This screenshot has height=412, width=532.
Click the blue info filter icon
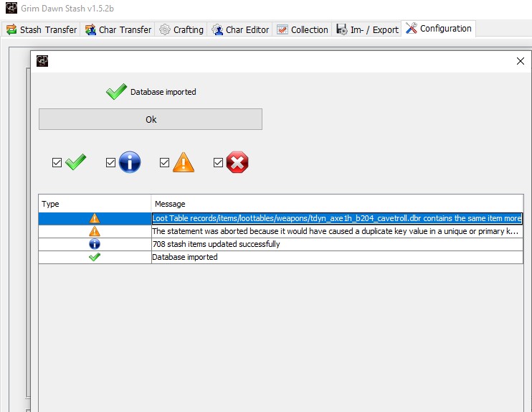[129, 163]
